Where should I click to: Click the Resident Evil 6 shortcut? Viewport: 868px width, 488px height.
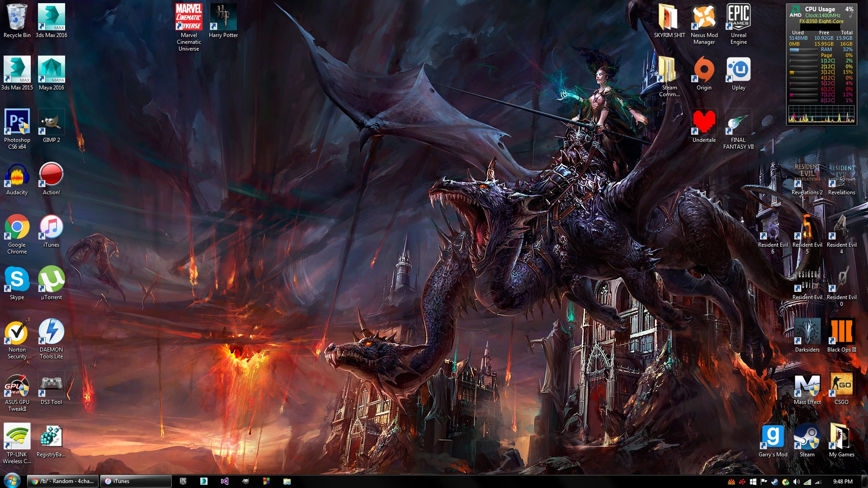point(773,234)
